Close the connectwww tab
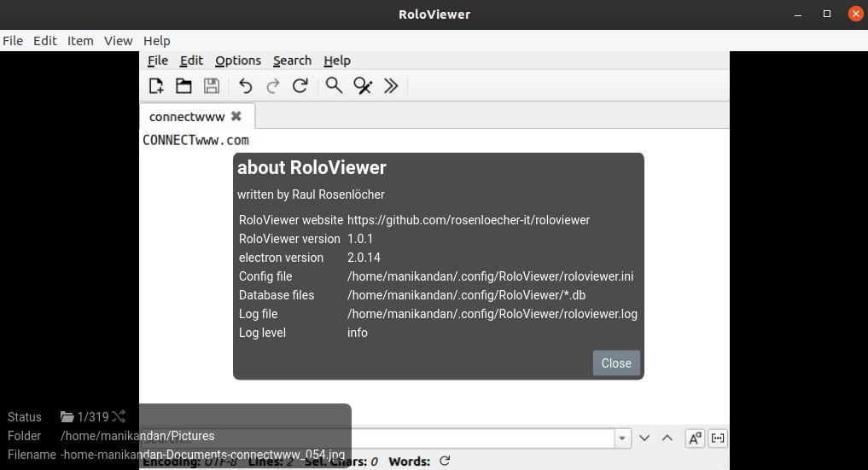 tap(236, 116)
